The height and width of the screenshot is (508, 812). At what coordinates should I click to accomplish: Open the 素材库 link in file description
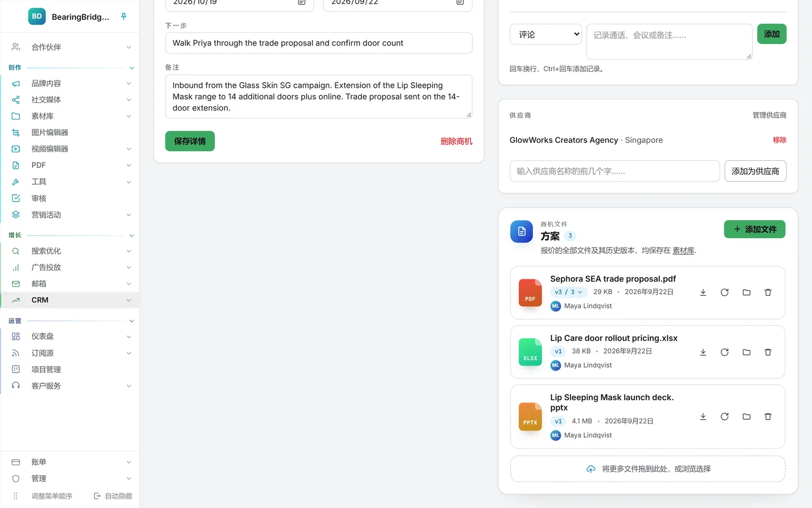pos(684,250)
